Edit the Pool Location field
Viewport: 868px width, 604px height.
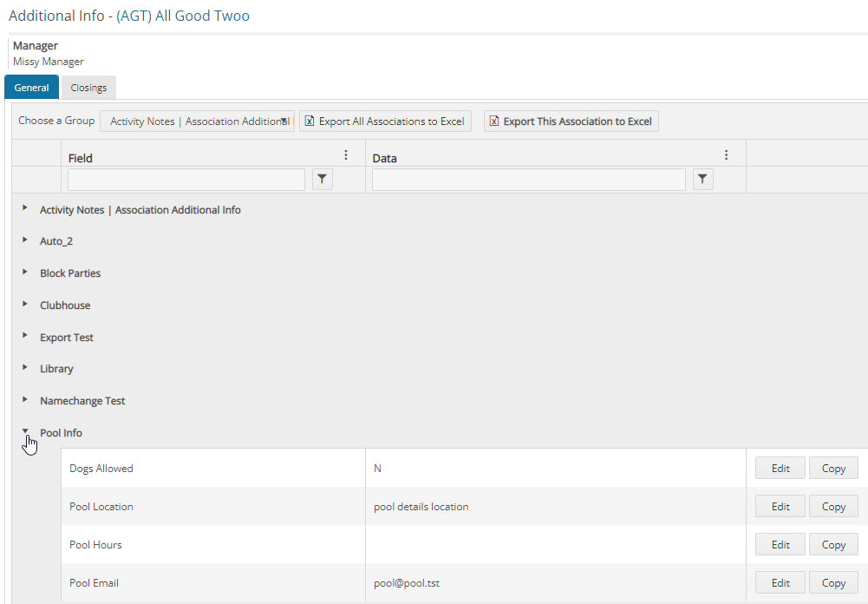tap(780, 507)
